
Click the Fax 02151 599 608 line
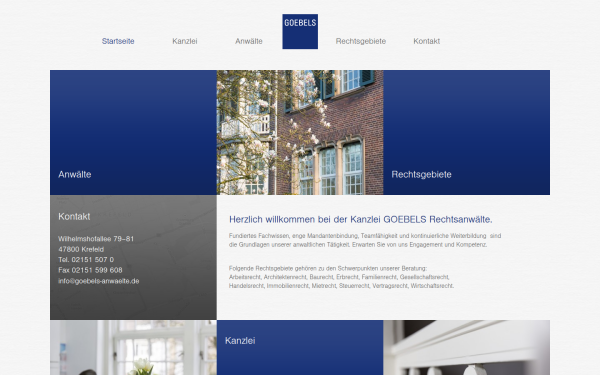[90, 270]
